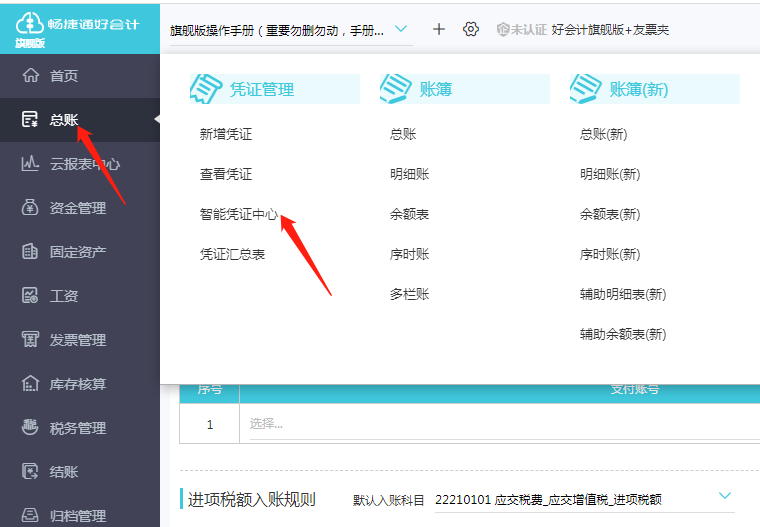Click the 账簿 section book icon
This screenshot has height=527, width=760.
coord(396,89)
